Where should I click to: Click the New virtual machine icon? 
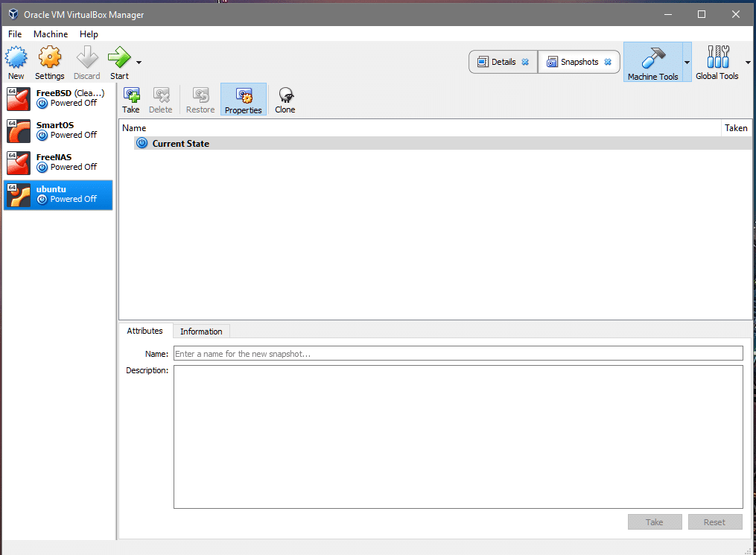click(16, 57)
